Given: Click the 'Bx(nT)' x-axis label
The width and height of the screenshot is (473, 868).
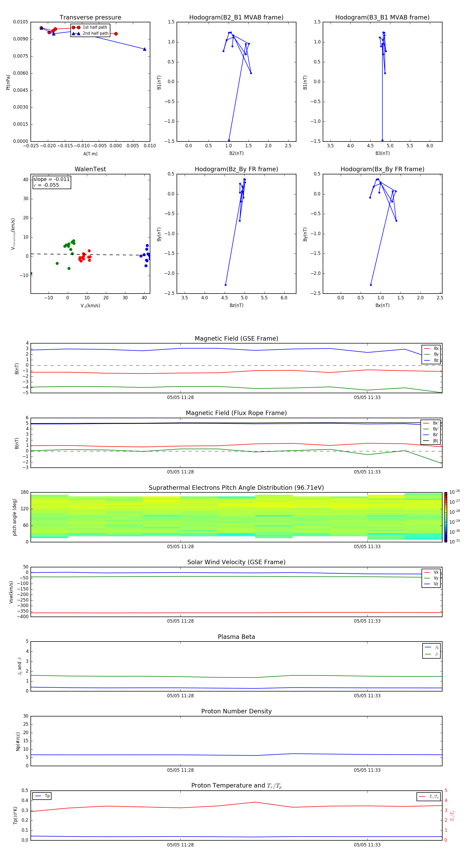Looking at the screenshot, I should (x=382, y=305).
